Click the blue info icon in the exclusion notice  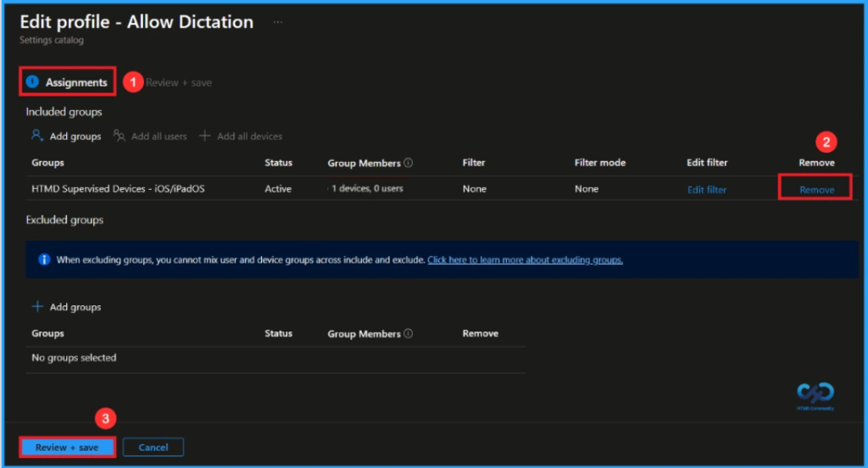tap(44, 259)
